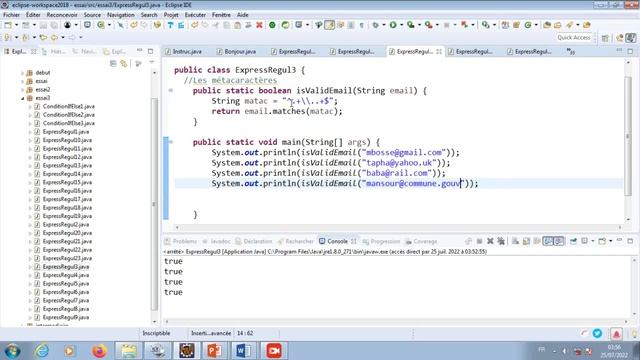640x360 pixels.
Task: Click the Run with coverage icon
Action: pos(411,25)
